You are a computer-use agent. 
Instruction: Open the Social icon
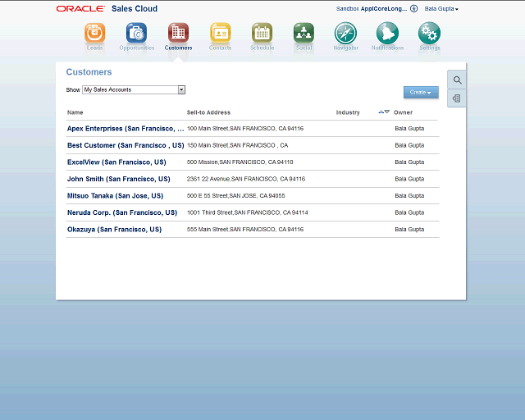pos(304,33)
